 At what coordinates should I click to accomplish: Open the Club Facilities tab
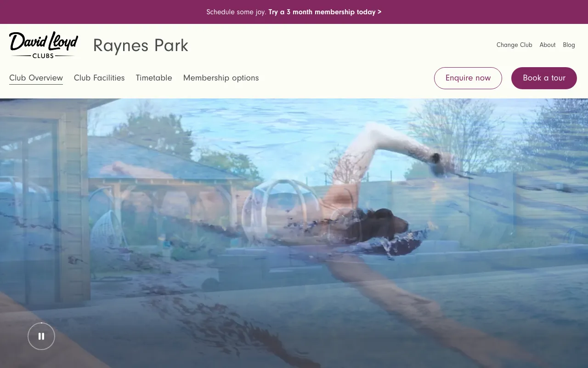pyautogui.click(x=99, y=78)
